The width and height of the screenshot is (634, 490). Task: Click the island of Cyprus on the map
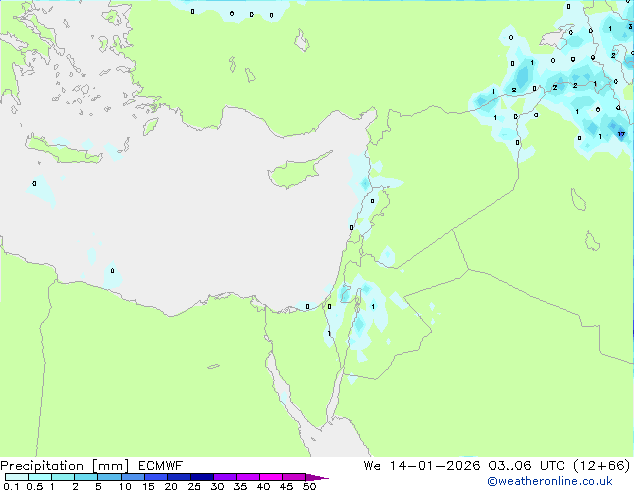(297, 172)
